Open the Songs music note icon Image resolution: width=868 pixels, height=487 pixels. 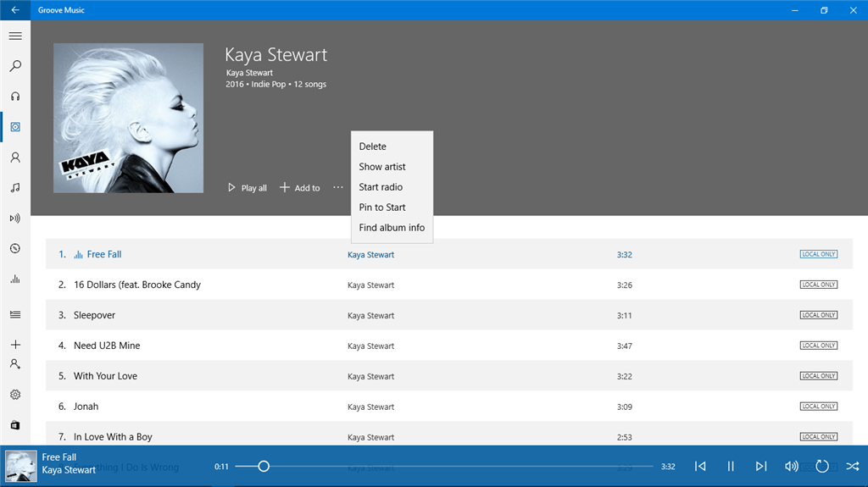pyautogui.click(x=15, y=188)
